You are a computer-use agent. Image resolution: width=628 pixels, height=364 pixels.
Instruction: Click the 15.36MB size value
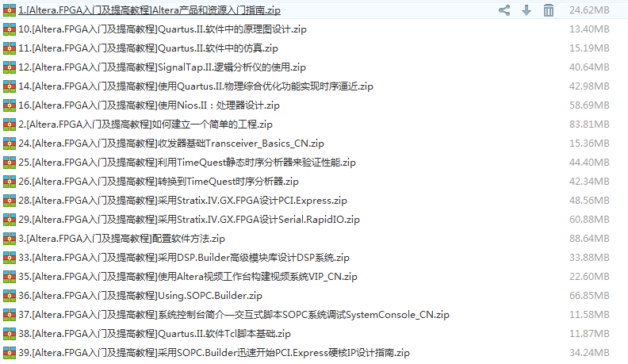click(589, 144)
